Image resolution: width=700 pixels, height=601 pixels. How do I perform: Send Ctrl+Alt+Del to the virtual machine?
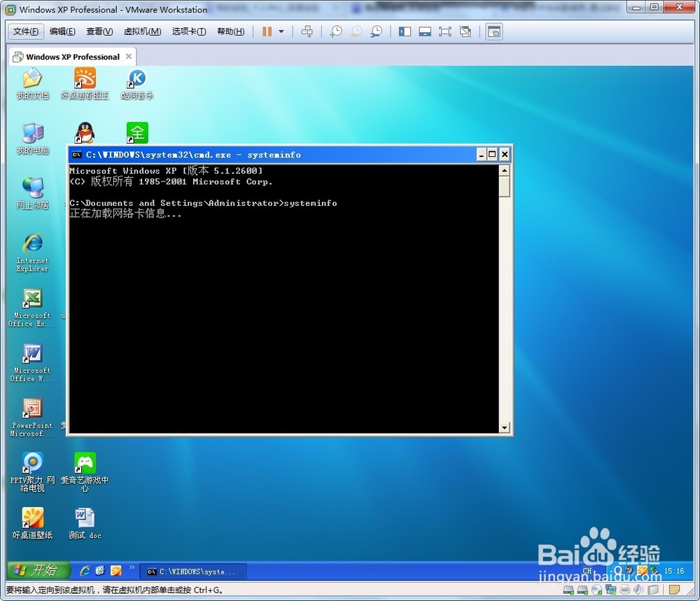pyautogui.click(x=307, y=32)
